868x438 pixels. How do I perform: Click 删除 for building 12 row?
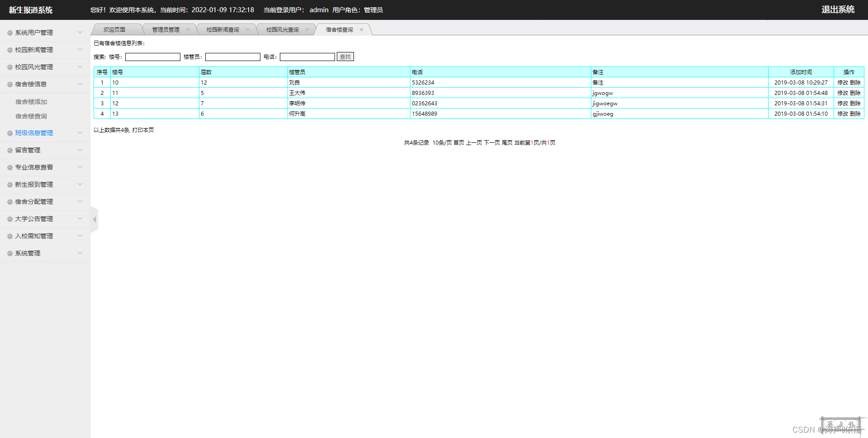pyautogui.click(x=855, y=104)
